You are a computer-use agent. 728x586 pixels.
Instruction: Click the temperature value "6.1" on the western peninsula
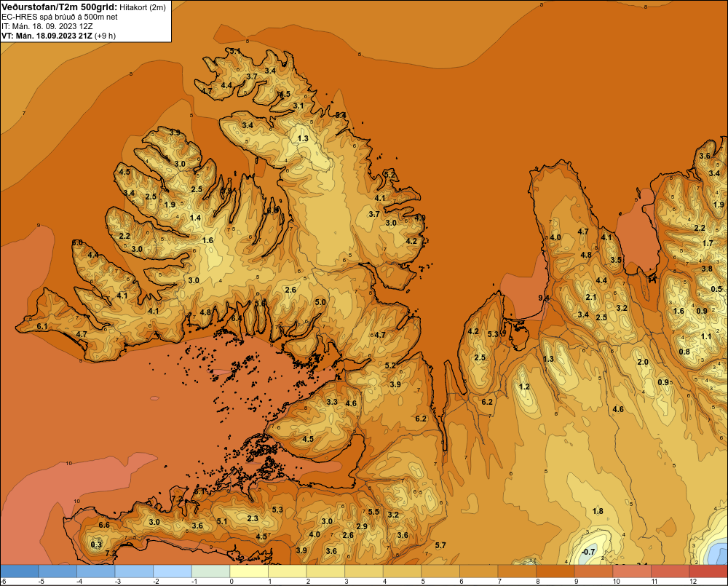click(x=42, y=326)
